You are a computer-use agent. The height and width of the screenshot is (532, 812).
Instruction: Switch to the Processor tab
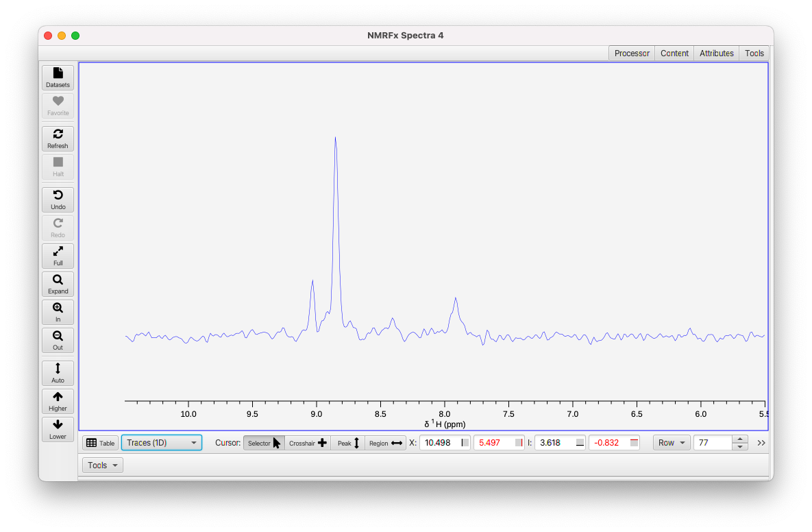coord(632,53)
